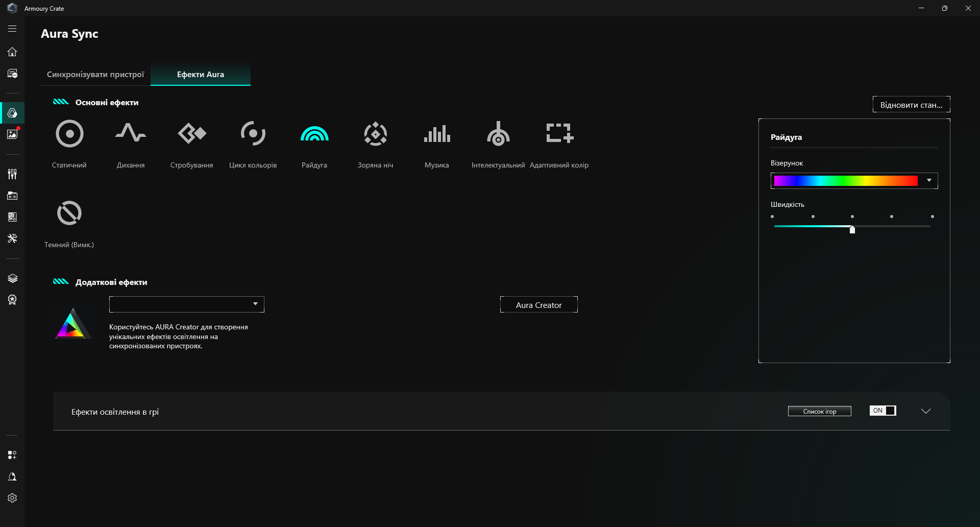Click the 'Aura Sync' page title
Image resolution: width=980 pixels, height=527 pixels.
click(x=69, y=34)
